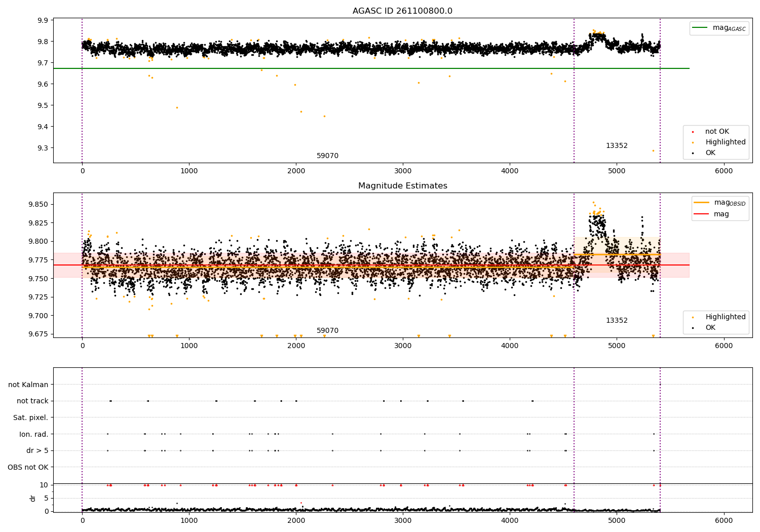
Task: Click the 'Ion. rad.' axis label
Action: click(34, 434)
